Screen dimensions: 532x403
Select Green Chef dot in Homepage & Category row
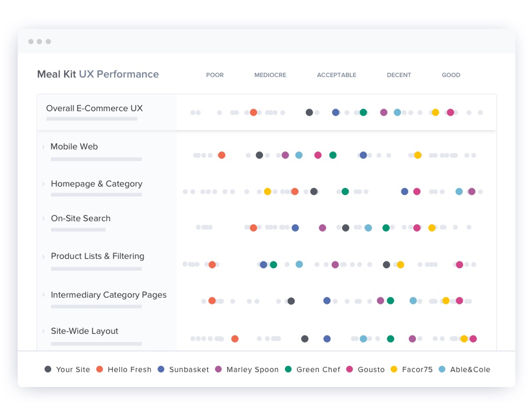click(x=345, y=192)
